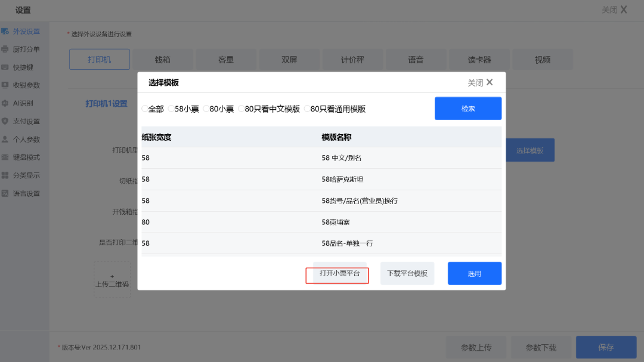Click the 外设设置 sidebar icon

pos(5,31)
